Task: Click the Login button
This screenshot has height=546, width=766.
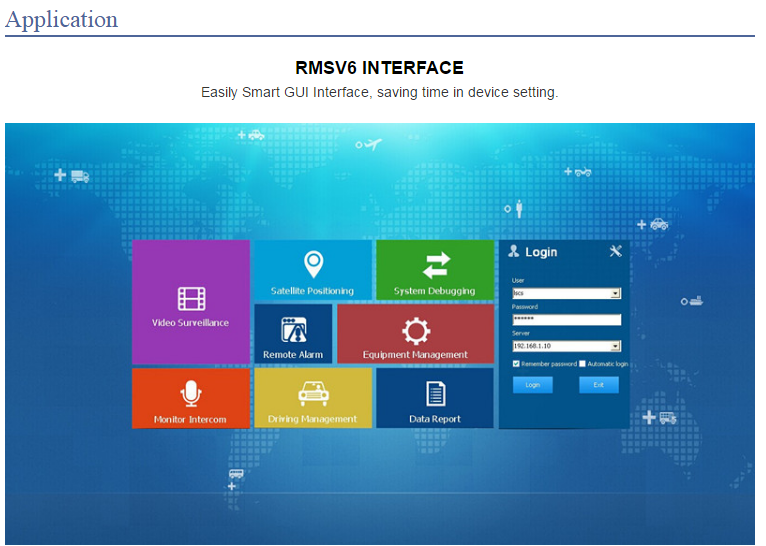Action: point(532,385)
